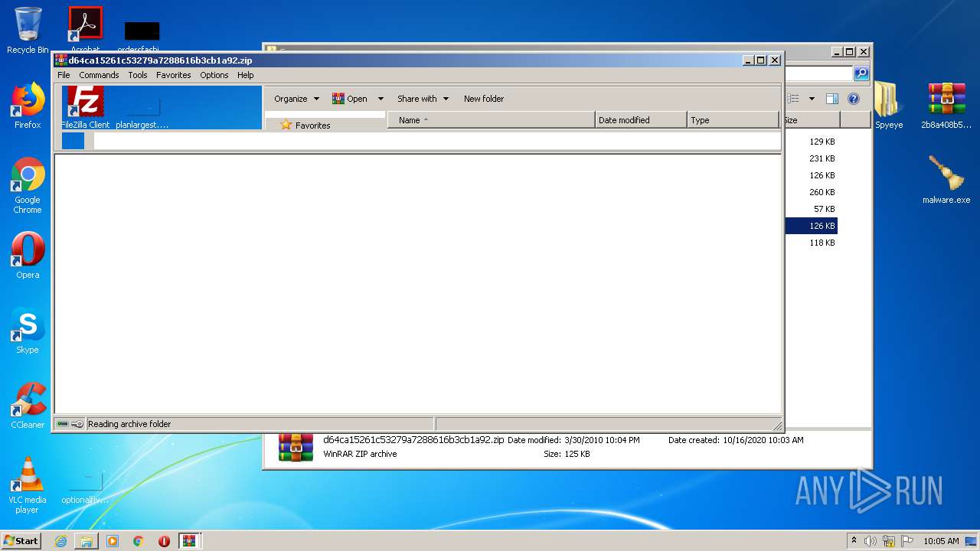Maximize the Explorer window behind WinRAR
This screenshot has width=980, height=551.
pos(849,52)
